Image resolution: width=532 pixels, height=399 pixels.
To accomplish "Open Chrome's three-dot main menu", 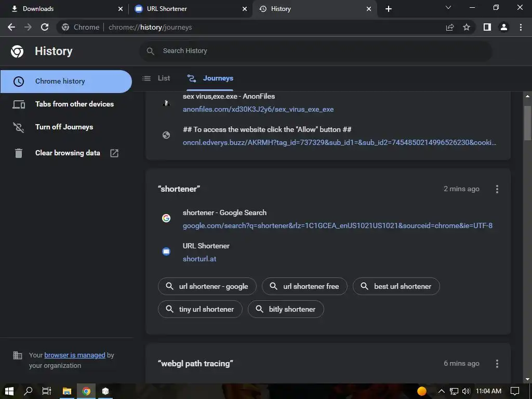I will 521,27.
